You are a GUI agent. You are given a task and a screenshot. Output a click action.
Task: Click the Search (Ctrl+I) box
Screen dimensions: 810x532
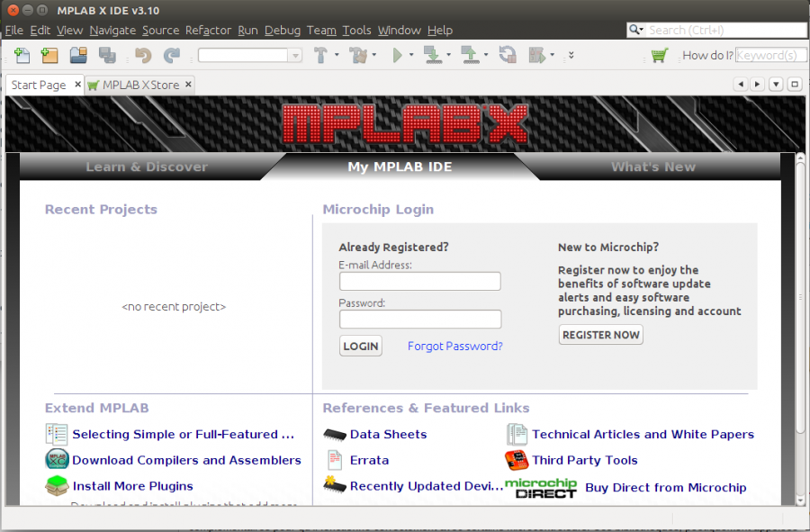pos(716,30)
